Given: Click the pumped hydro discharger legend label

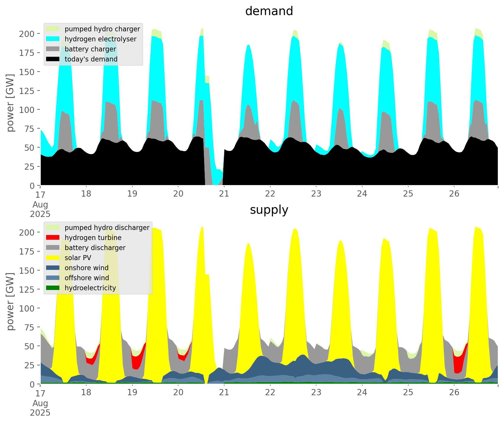Looking at the screenshot, I should point(107,228).
